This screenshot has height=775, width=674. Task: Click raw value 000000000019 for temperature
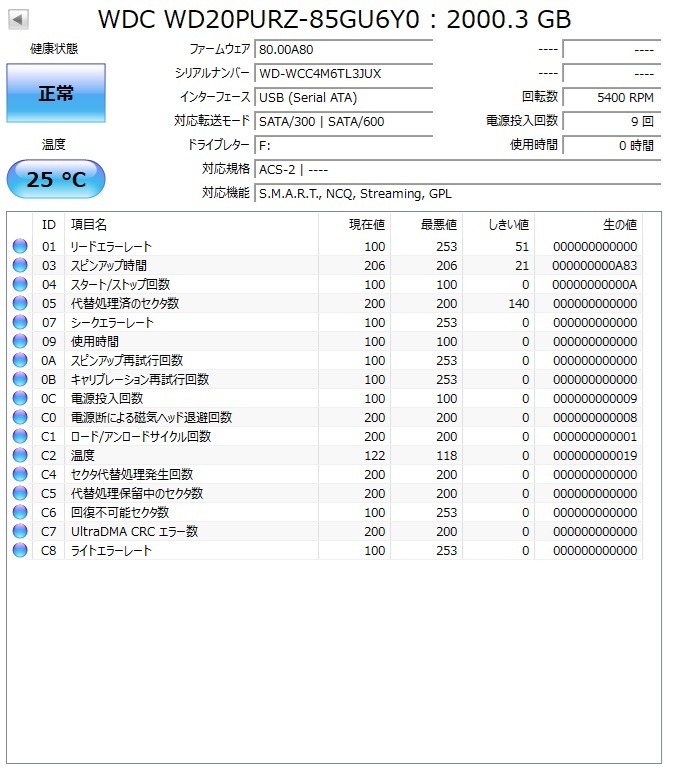click(595, 456)
